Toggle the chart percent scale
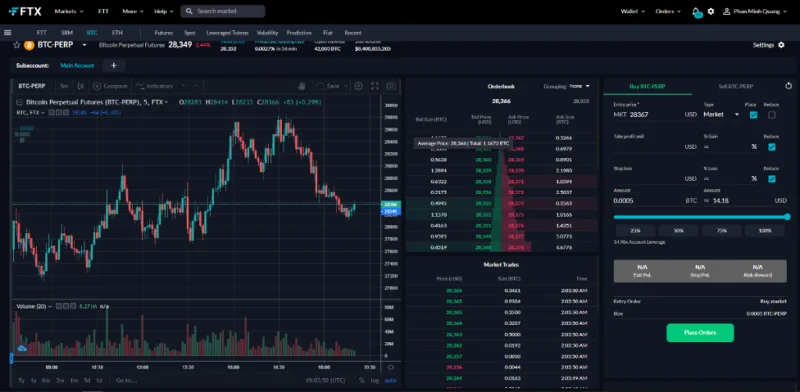This screenshot has height=392, width=800. [x=362, y=380]
